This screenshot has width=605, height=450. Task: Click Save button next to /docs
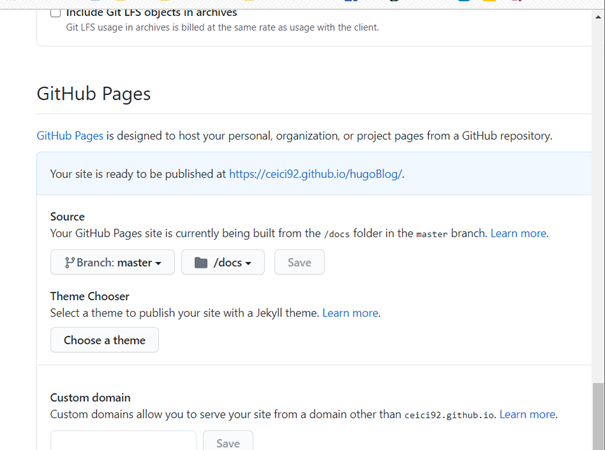point(299,262)
